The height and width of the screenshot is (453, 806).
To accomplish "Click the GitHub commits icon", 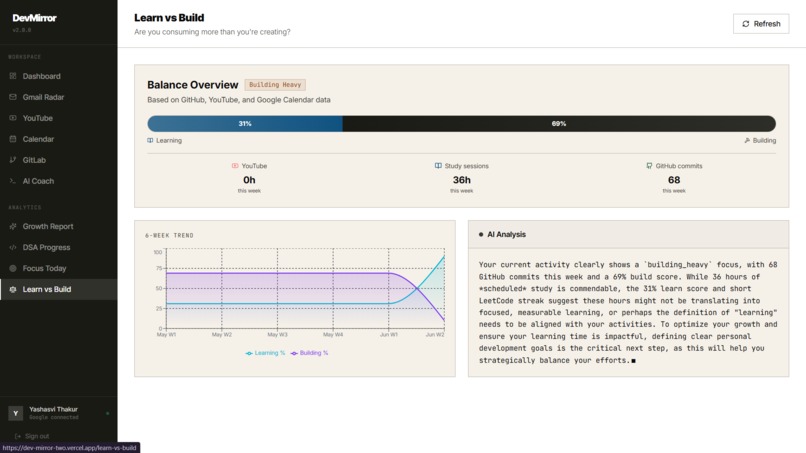I will tap(649, 166).
